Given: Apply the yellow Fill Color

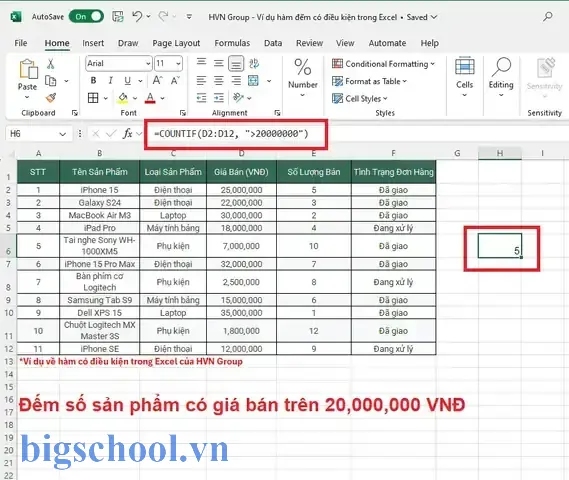Looking at the screenshot, I should click(123, 98).
